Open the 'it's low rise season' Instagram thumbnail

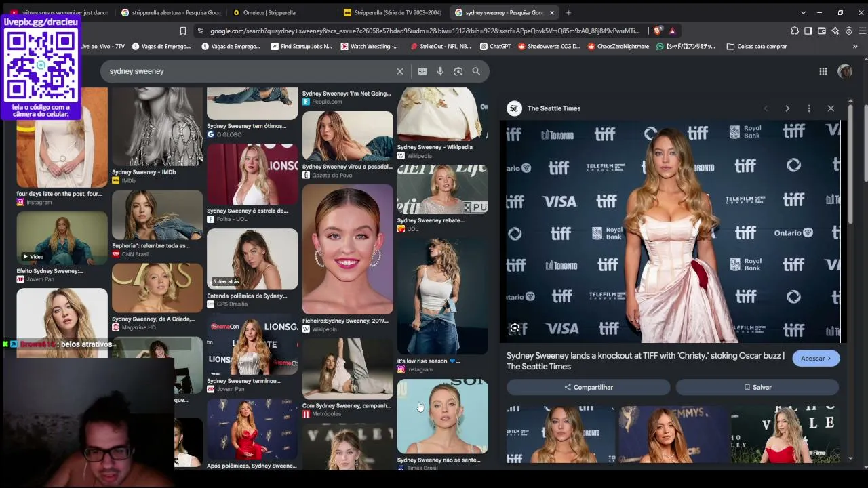pyautogui.click(x=442, y=296)
